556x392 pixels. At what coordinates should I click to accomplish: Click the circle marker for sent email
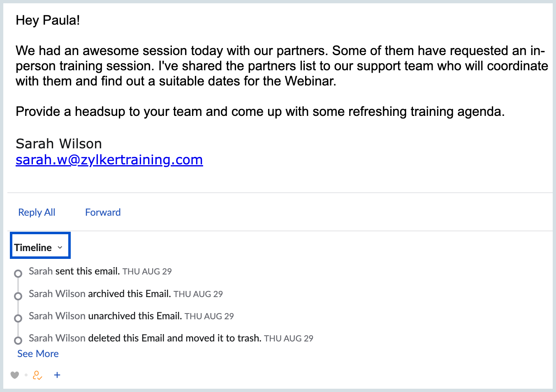(x=18, y=274)
